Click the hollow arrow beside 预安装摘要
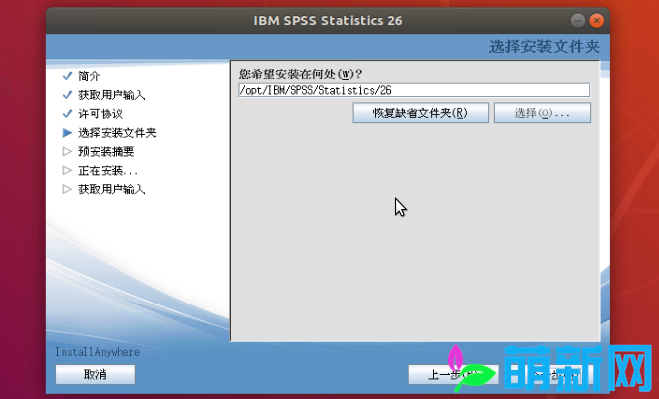This screenshot has width=659, height=399. (x=67, y=151)
